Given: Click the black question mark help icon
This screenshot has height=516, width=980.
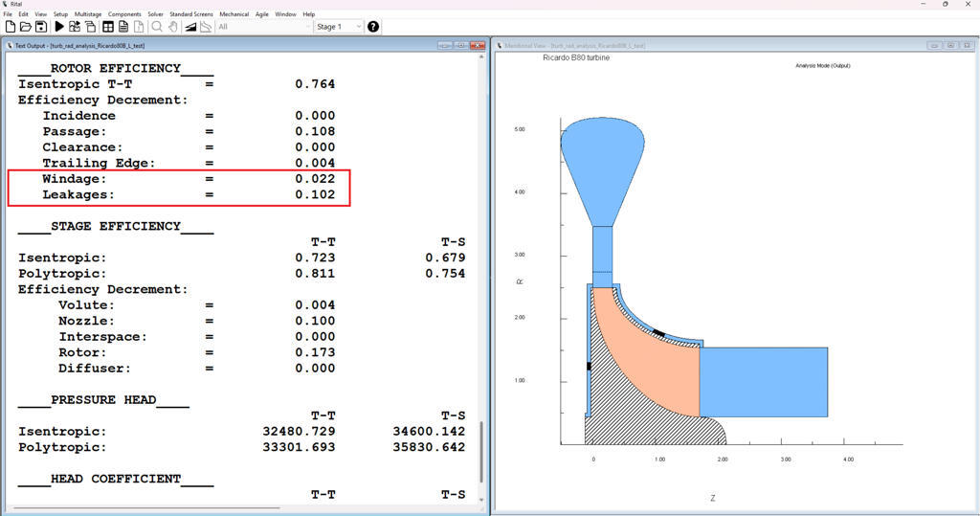Looking at the screenshot, I should [373, 27].
